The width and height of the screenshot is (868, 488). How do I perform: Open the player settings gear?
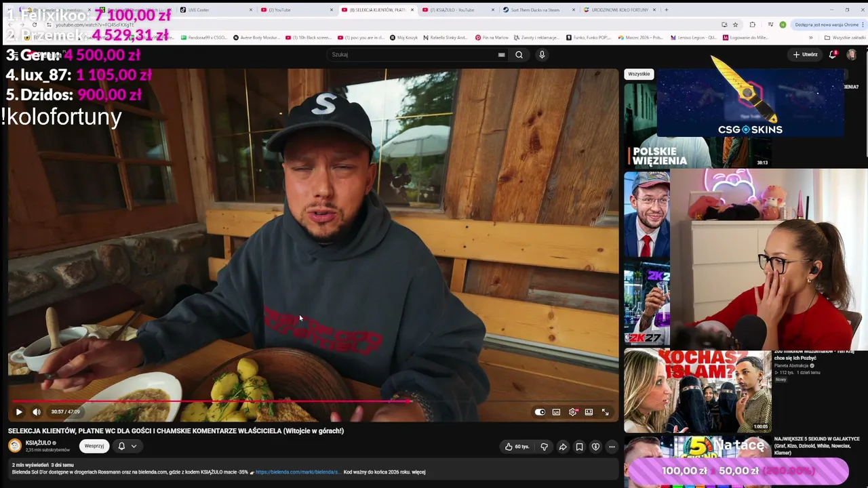[x=573, y=412]
